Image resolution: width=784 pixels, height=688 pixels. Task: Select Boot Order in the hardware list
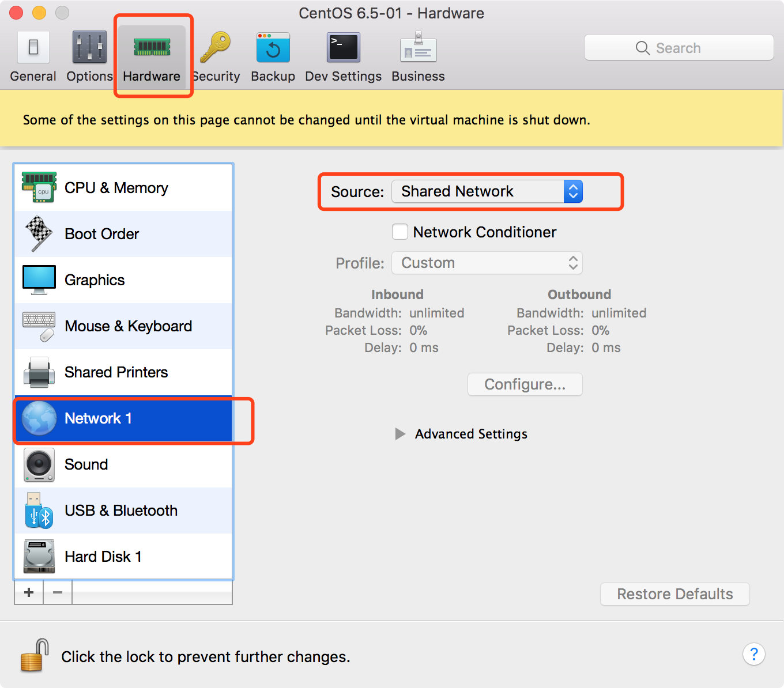[123, 234]
